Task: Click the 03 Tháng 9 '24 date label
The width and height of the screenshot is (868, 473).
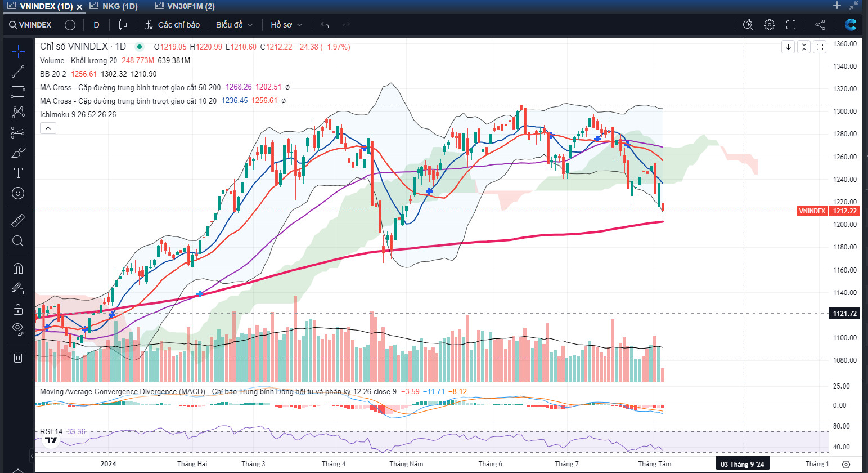Action: (743, 464)
